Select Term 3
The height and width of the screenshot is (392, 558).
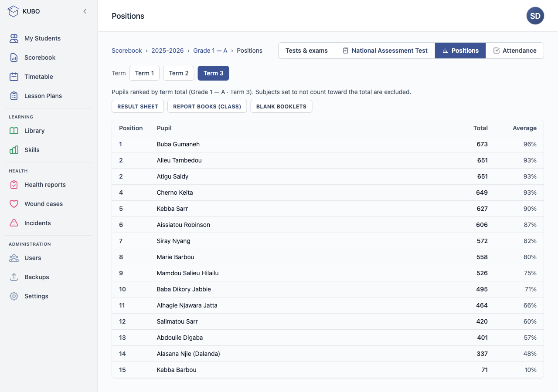213,73
